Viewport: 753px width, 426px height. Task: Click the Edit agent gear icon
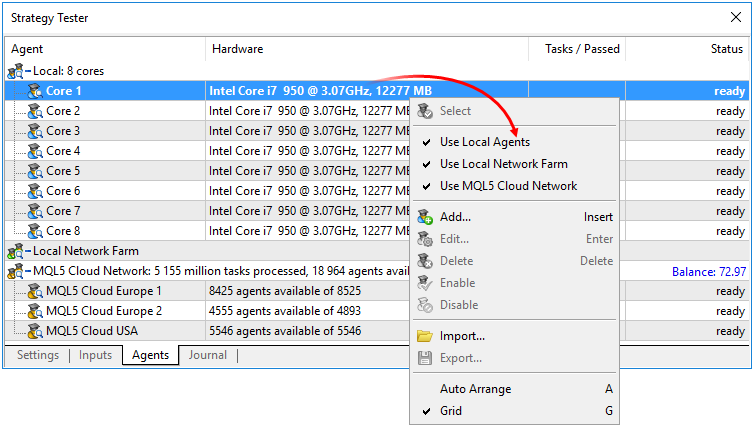[425, 239]
